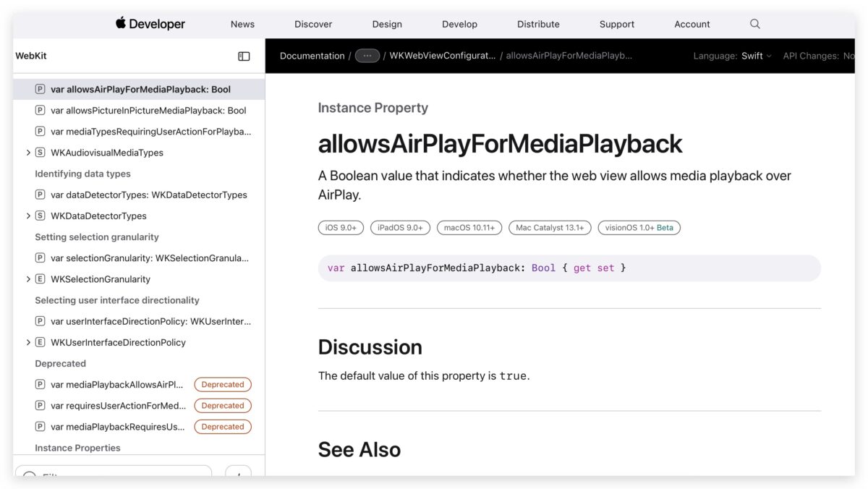Click P icon beside allowsAirPlayForMediaPlayback
Screen dimensions: 868x489
coord(41,90)
